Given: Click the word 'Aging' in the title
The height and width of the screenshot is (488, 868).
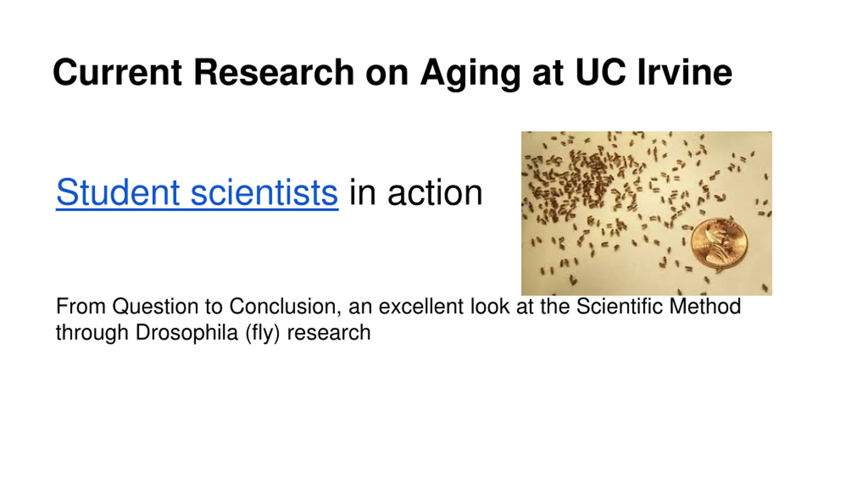Looking at the screenshot, I should (x=470, y=74).
